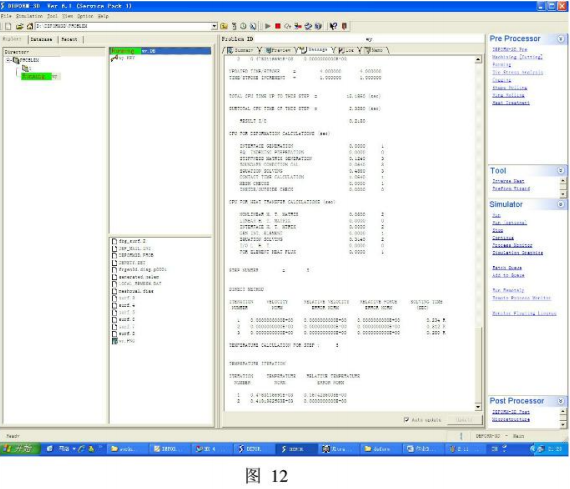This screenshot has height=489, width=570.
Task: Switch to the Database tab
Action: coord(41,39)
